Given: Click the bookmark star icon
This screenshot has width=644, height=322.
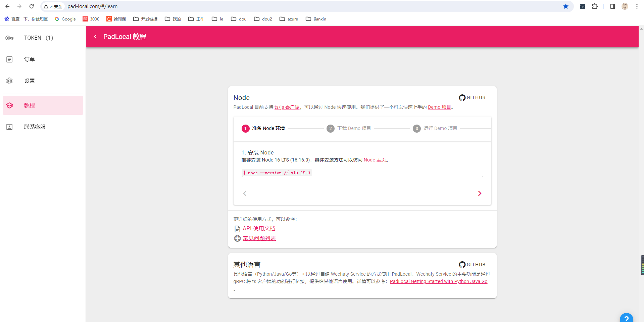Looking at the screenshot, I should pyautogui.click(x=566, y=6).
